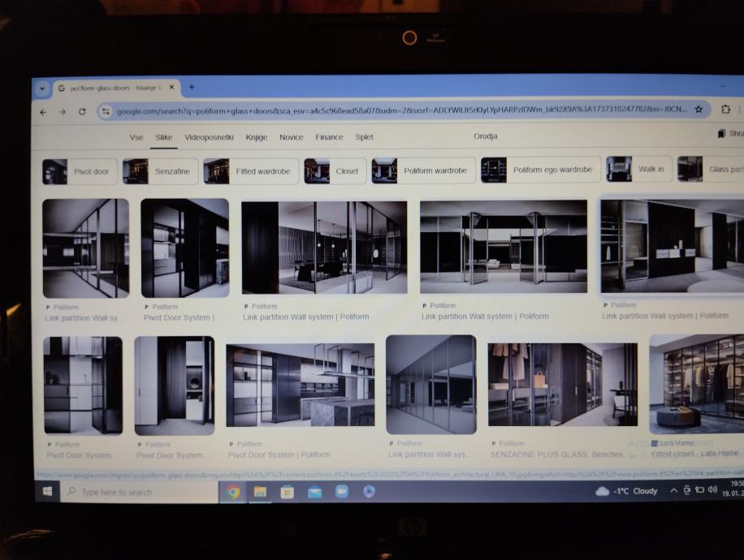Image resolution: width=744 pixels, height=560 pixels.
Task: Open Microsoft Store taskbar icon
Action: point(287,492)
